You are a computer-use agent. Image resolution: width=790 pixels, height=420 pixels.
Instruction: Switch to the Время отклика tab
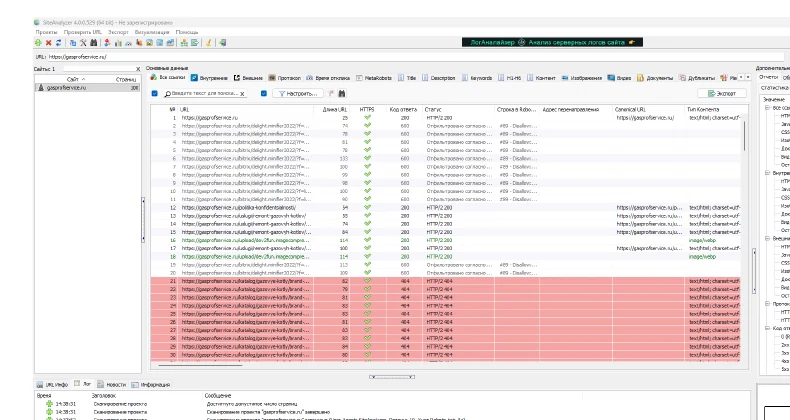[328, 78]
